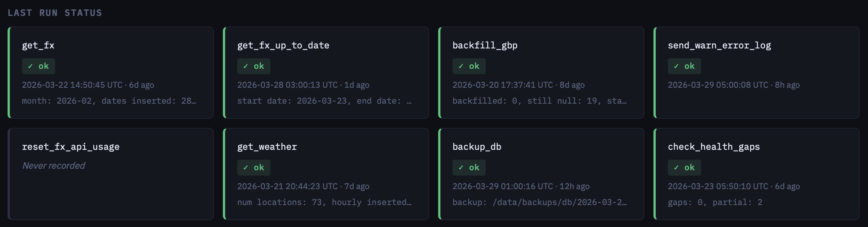Click the reset_fx_api_usage job title
Image resolution: width=868 pixels, height=227 pixels.
(71, 147)
